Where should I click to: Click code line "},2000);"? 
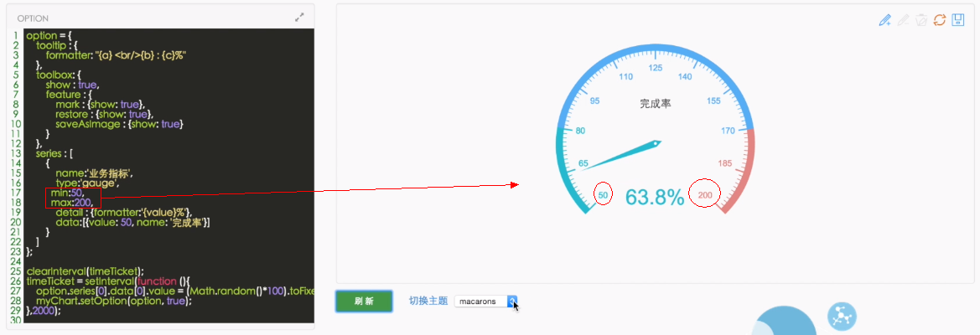click(44, 311)
